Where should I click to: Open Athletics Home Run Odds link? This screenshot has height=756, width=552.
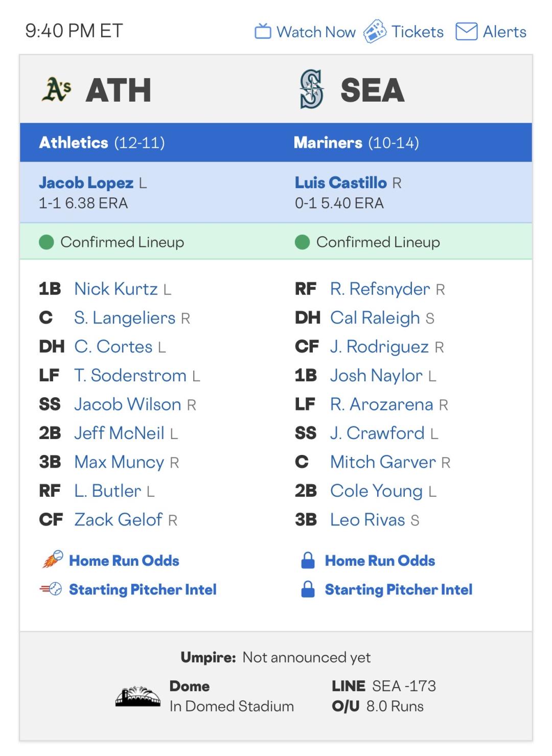(x=124, y=560)
